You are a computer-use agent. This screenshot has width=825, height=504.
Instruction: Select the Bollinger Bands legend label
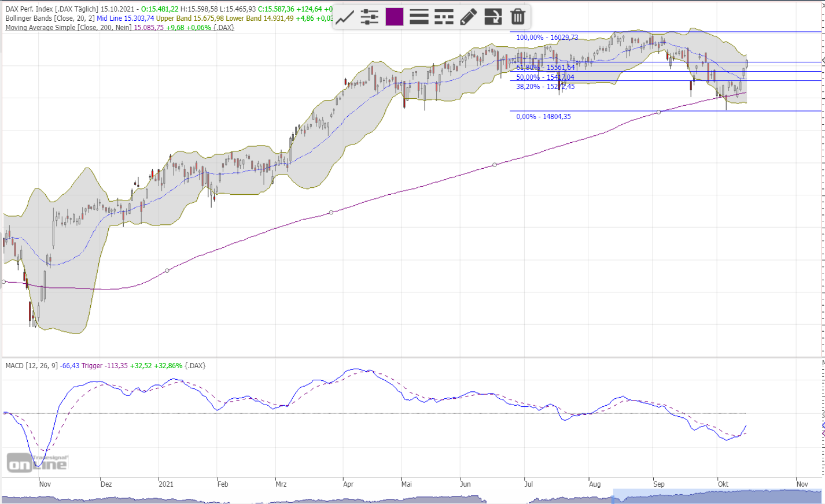50,18
